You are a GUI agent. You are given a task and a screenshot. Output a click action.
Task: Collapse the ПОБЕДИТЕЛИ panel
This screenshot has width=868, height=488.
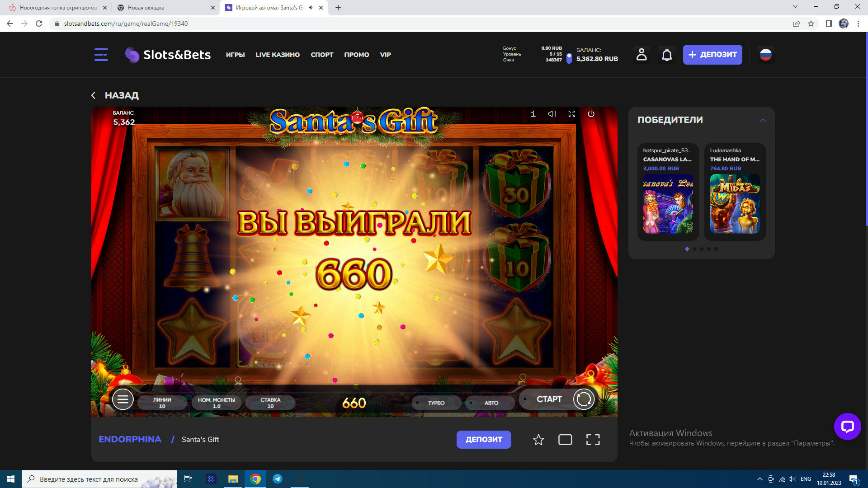(x=763, y=120)
